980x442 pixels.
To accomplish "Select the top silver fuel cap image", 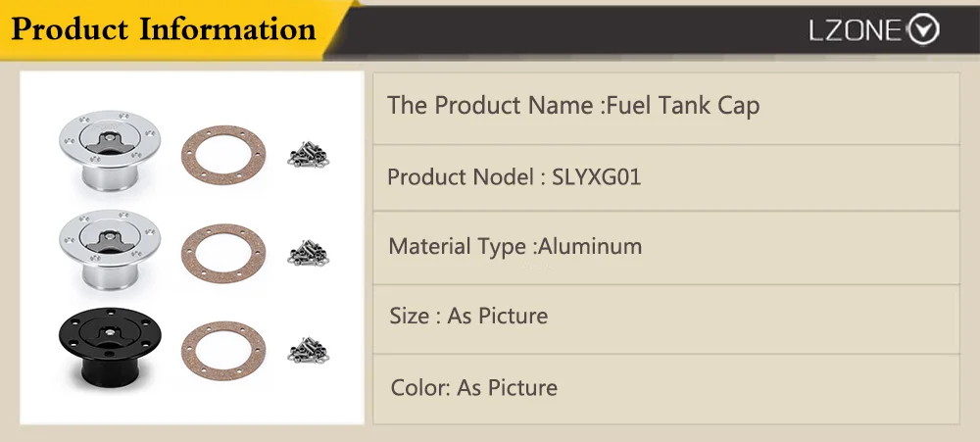I will (110, 150).
